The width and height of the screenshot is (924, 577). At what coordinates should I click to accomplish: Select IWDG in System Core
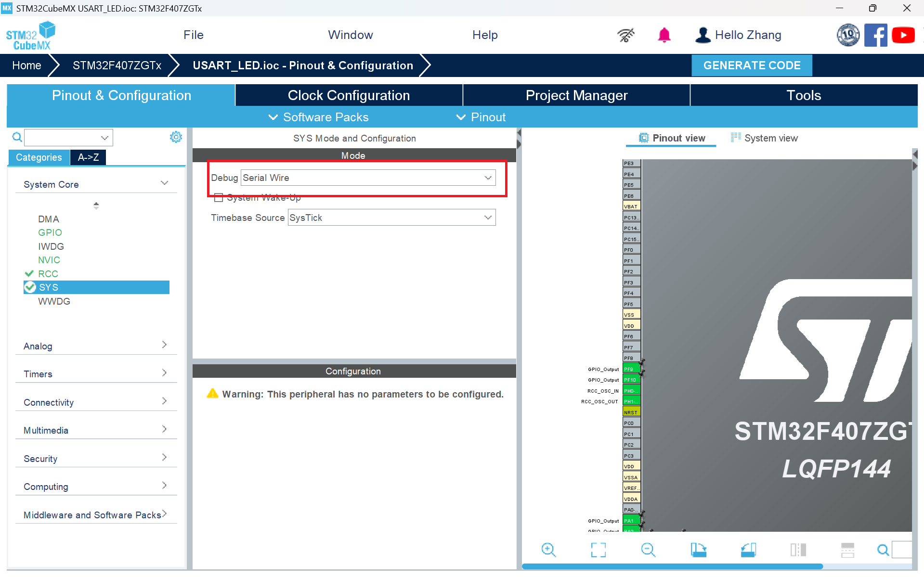tap(51, 246)
